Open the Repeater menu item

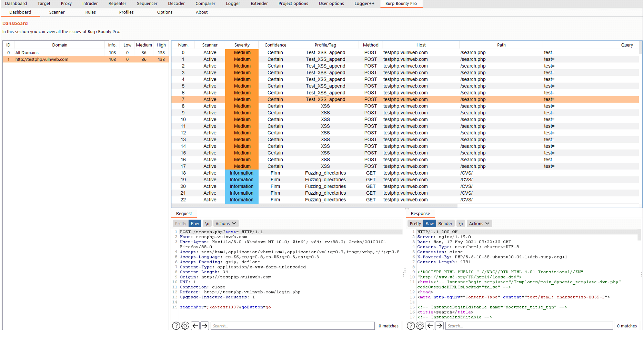(x=117, y=3)
